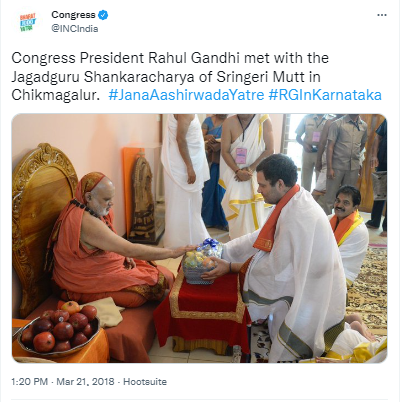402x402 pixels.
Task: Open the attached tweet photo
Action: (199, 238)
